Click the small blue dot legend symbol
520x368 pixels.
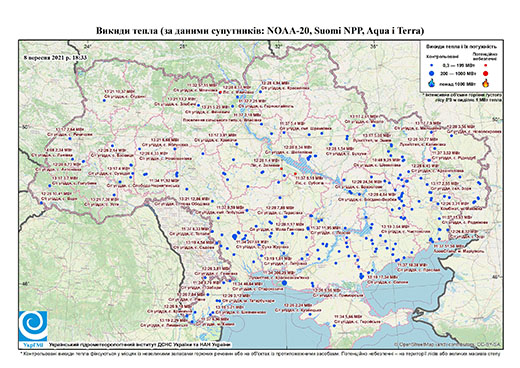(432, 65)
